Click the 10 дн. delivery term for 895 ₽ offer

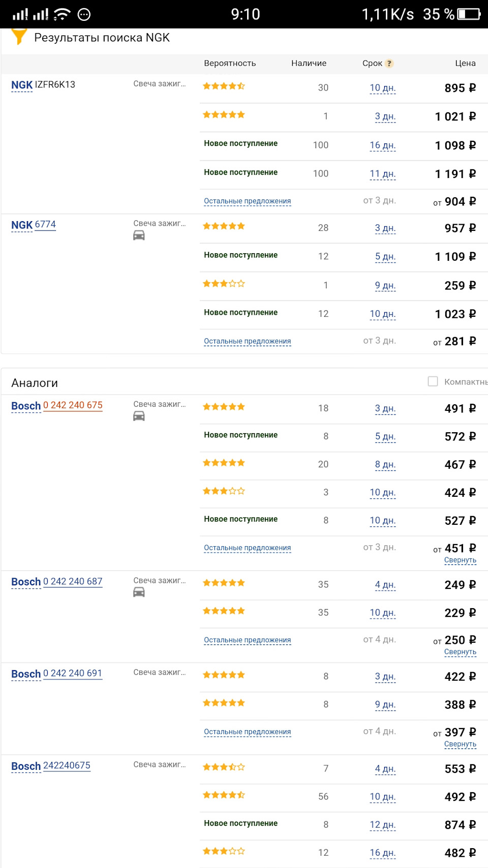tap(382, 88)
